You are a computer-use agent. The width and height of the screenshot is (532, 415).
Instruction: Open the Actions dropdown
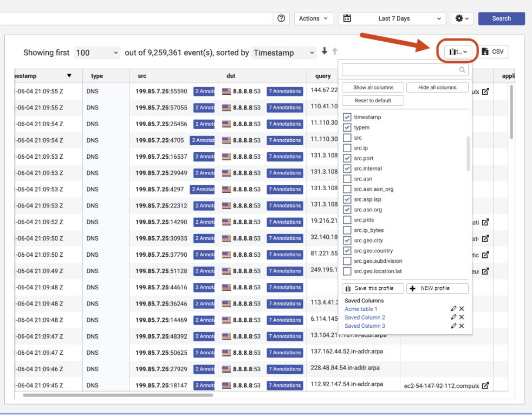(313, 18)
